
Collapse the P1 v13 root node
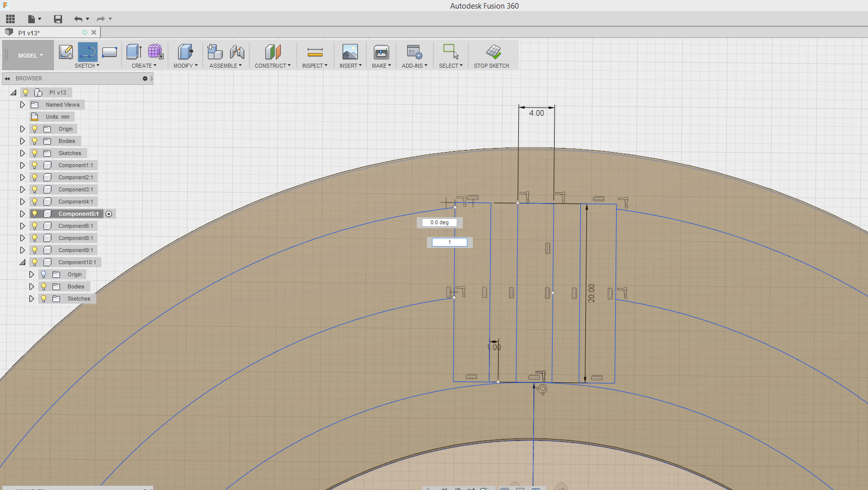coord(14,92)
